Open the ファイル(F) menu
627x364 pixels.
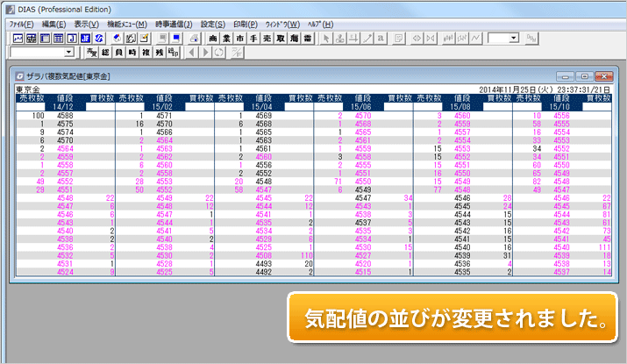pos(22,24)
